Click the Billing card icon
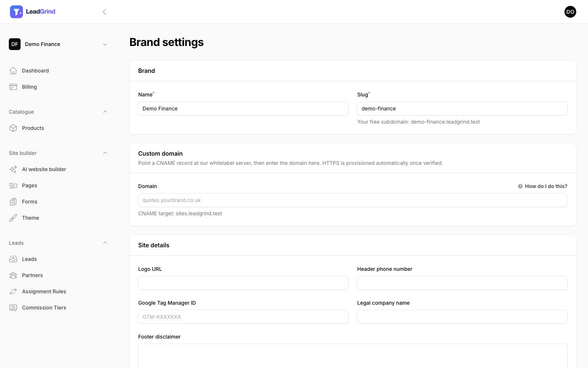Viewport: 588px width, 368px height. tap(13, 87)
